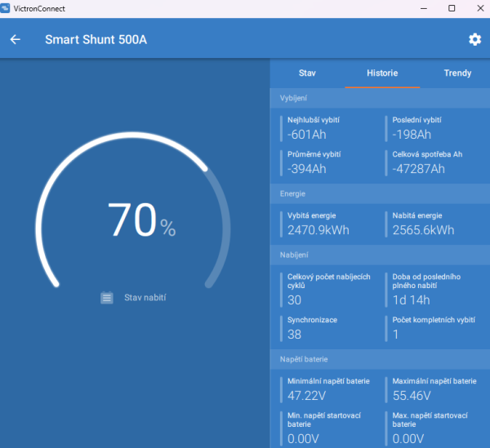
Task: Select the Nejhlubší vybití value -601Ah
Action: pos(307,135)
